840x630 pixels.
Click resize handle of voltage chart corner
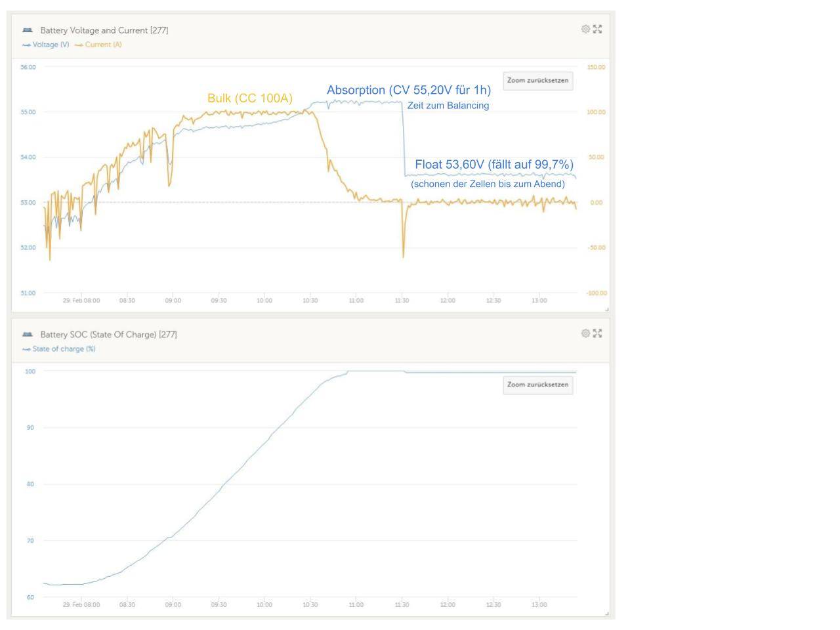click(606, 309)
